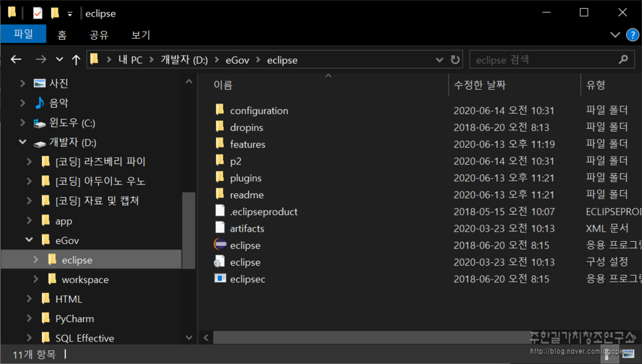Select the app folder in tree

point(63,221)
